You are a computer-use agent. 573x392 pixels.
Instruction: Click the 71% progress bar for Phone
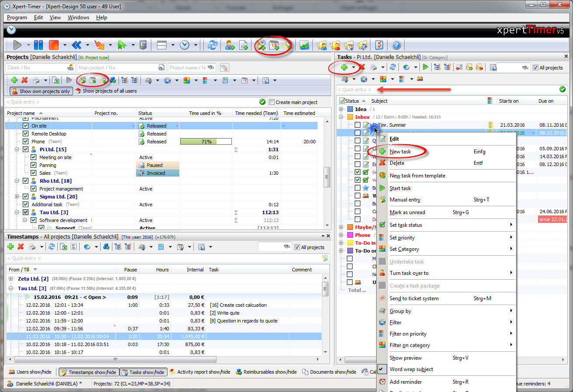tap(206, 142)
